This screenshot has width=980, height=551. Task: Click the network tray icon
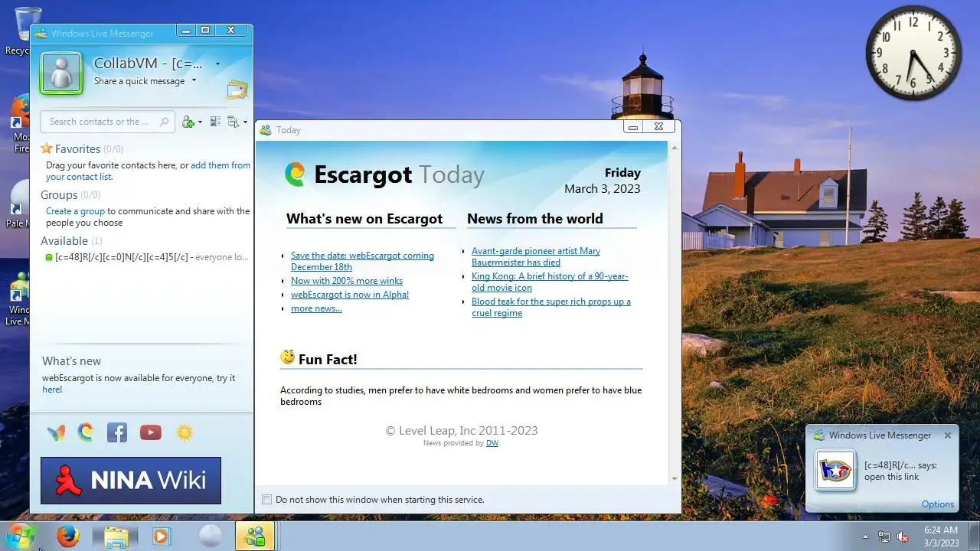pyautogui.click(x=884, y=536)
